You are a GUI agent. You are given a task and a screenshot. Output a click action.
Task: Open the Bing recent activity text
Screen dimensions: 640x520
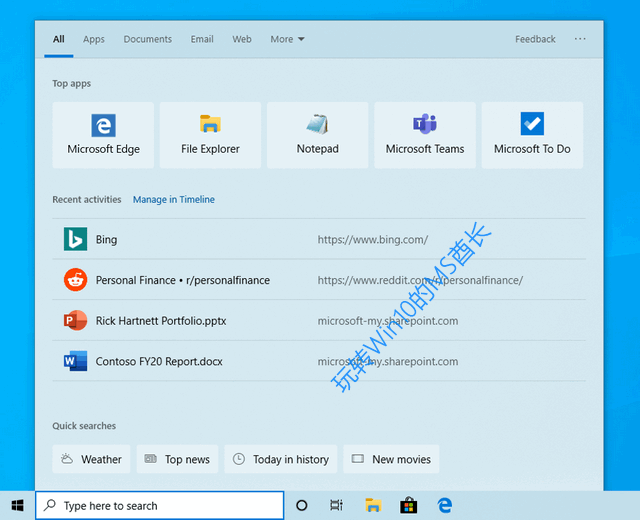106,239
